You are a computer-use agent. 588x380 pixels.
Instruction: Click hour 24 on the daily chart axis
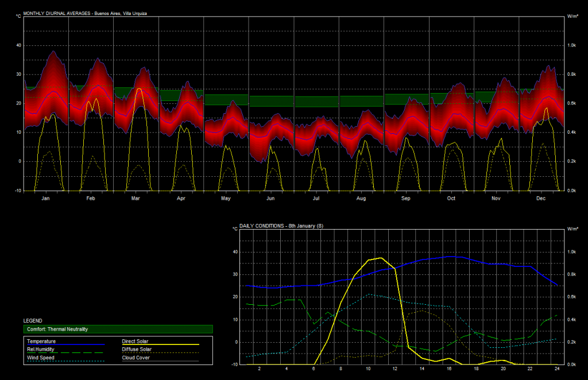[x=558, y=369]
